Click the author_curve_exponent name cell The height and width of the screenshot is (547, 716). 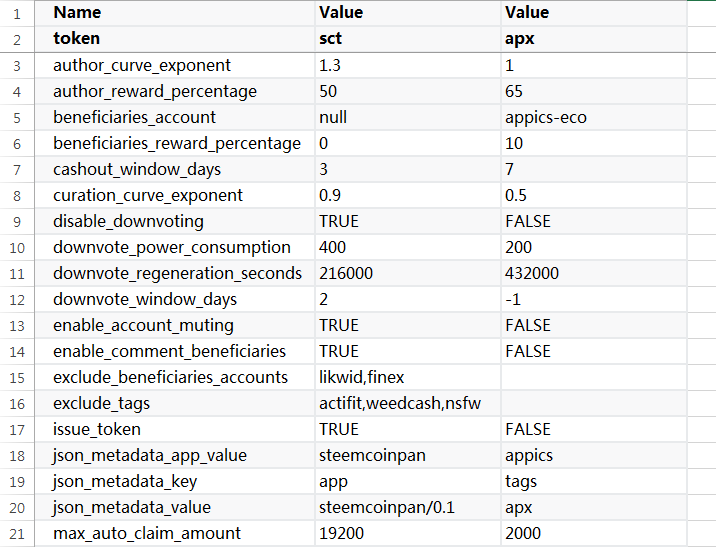(x=142, y=65)
